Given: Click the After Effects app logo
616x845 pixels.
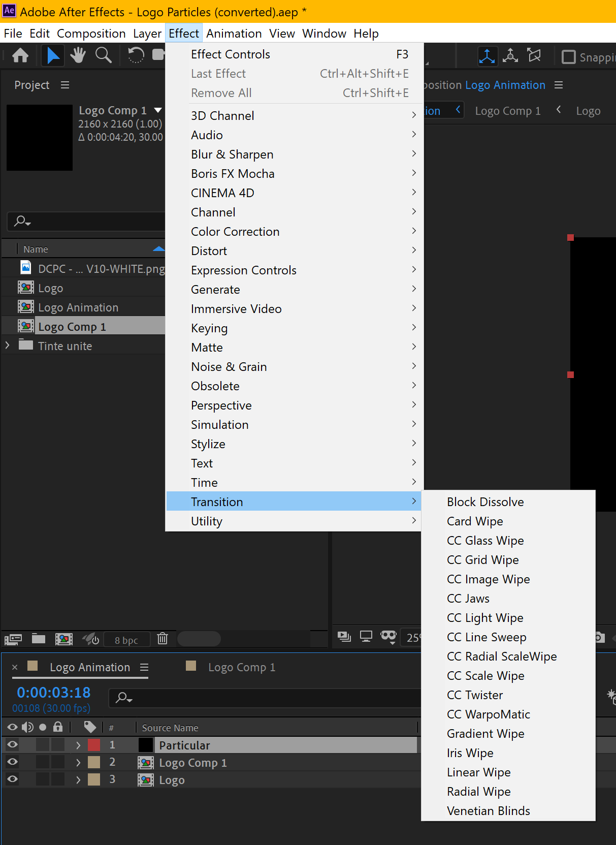Looking at the screenshot, I should click(x=9, y=11).
